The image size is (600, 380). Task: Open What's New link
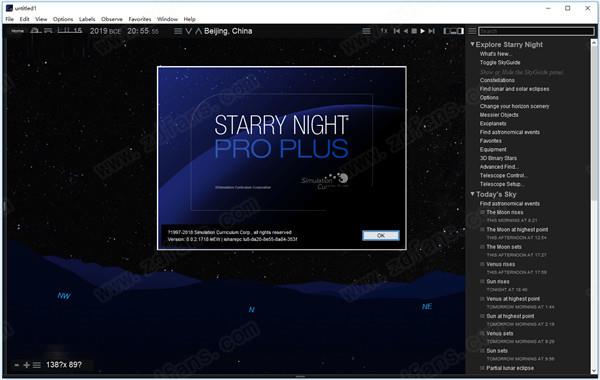pos(496,54)
